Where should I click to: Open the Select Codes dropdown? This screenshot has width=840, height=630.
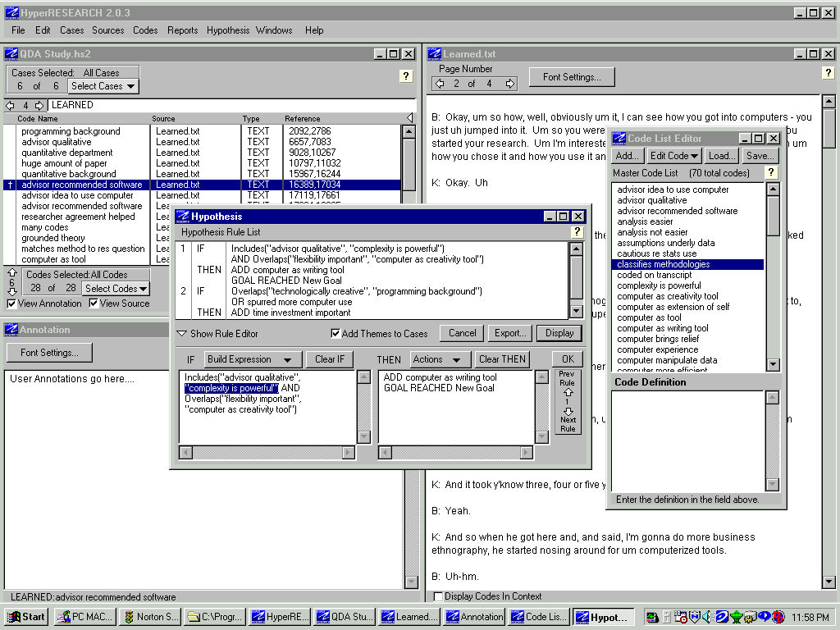(x=116, y=289)
